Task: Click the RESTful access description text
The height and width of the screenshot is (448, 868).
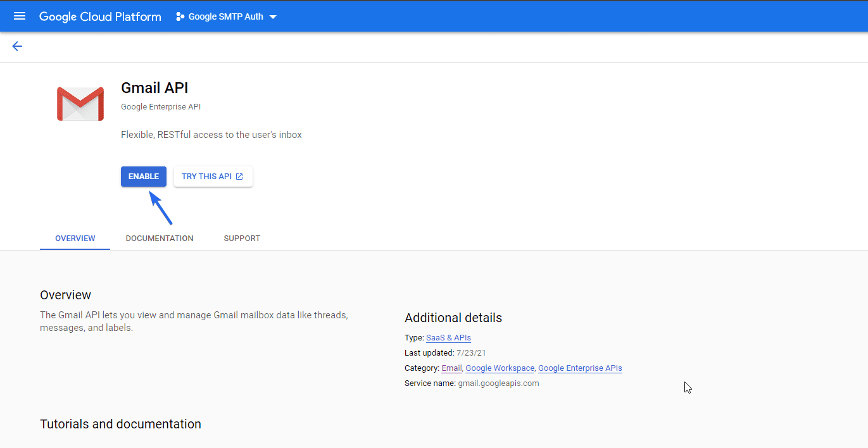Action: (211, 135)
